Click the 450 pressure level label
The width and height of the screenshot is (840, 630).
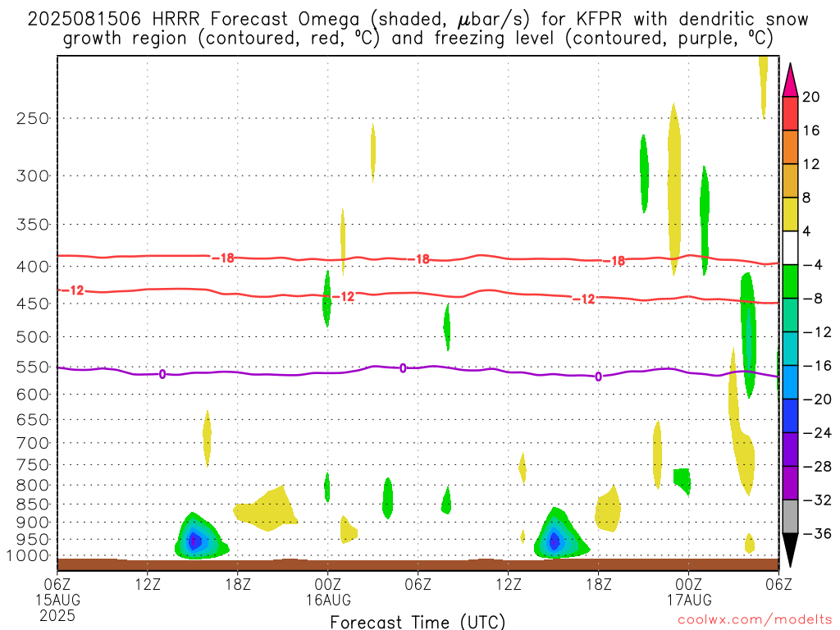click(x=33, y=304)
